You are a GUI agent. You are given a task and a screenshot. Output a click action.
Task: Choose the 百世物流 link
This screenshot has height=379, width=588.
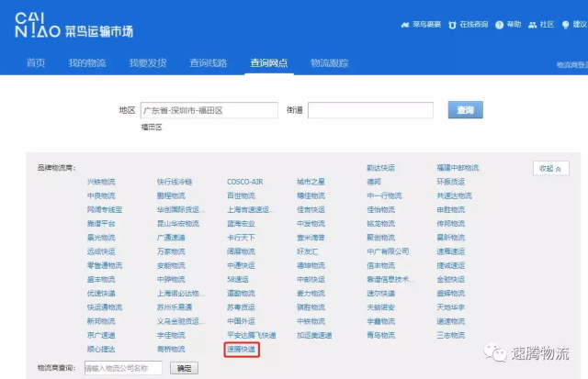click(241, 195)
